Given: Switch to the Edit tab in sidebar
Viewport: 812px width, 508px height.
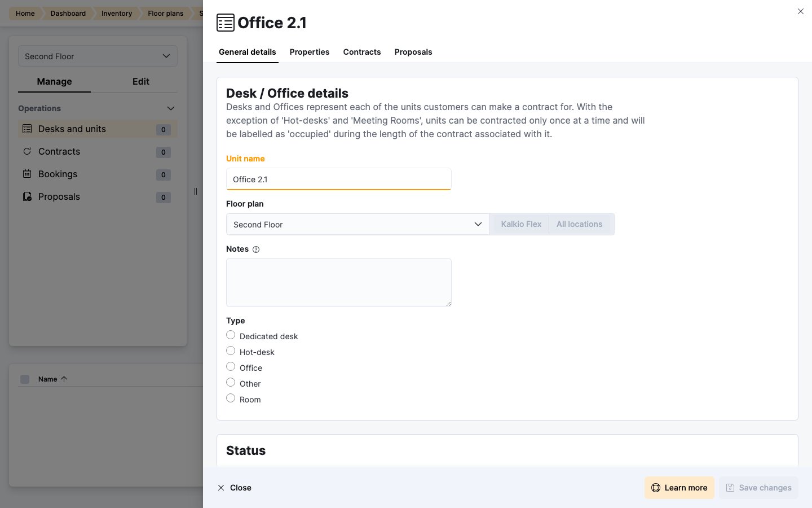Looking at the screenshot, I should [141, 81].
